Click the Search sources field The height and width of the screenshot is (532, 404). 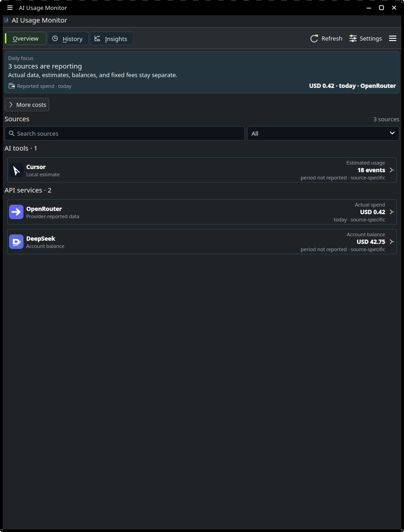coord(124,133)
